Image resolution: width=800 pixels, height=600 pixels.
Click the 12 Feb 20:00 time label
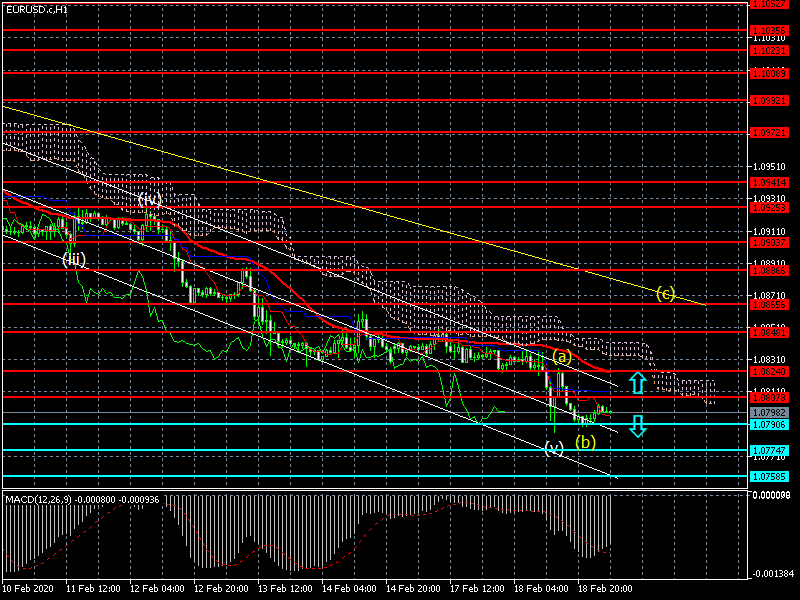[x=221, y=589]
